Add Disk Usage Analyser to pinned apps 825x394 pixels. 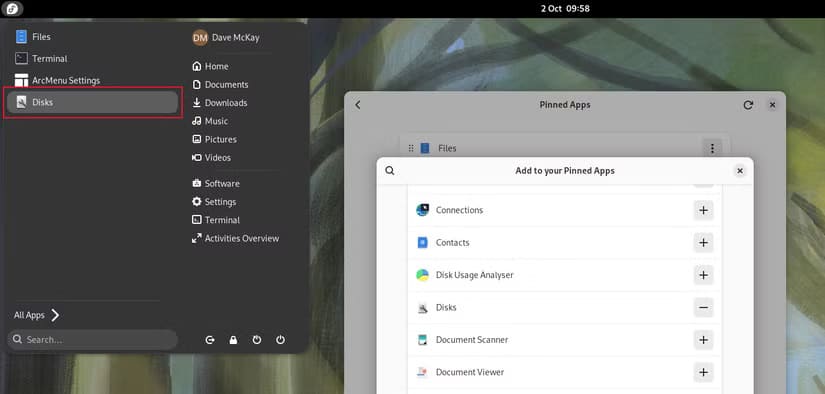[703, 275]
